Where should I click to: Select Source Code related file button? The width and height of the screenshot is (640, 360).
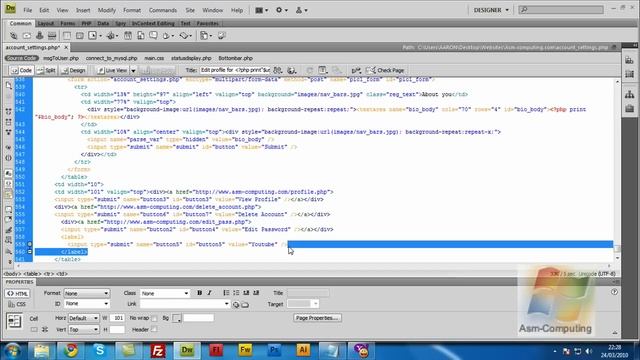22,58
